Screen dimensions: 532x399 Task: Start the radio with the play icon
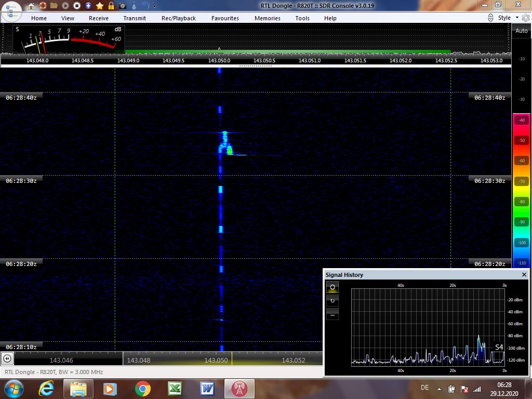[65, 6]
